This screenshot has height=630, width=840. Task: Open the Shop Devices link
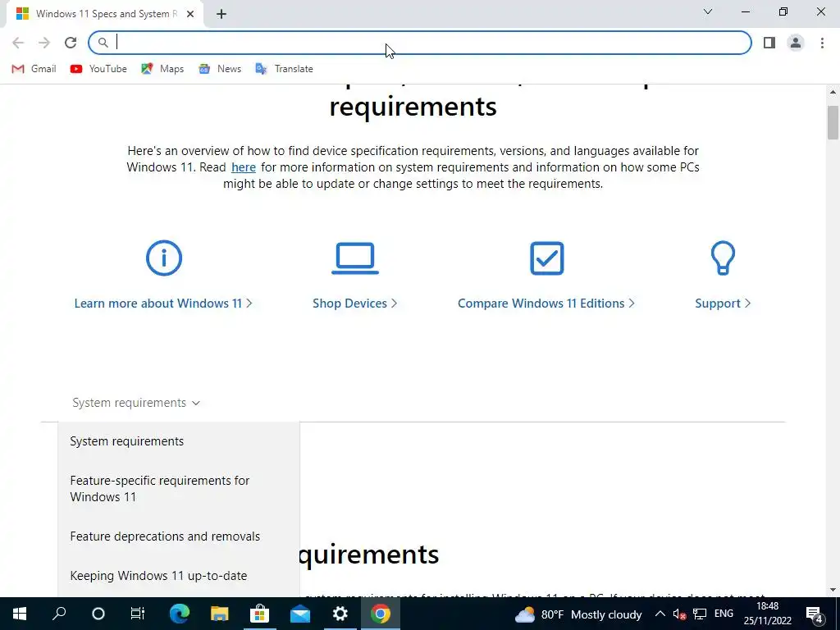click(354, 304)
